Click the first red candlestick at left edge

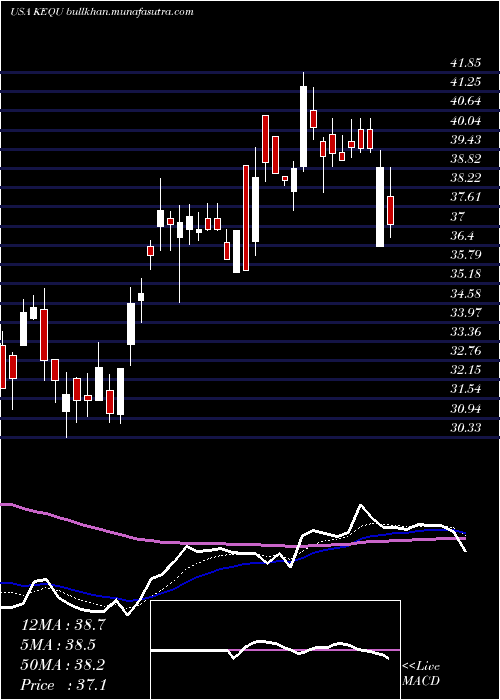[3, 367]
